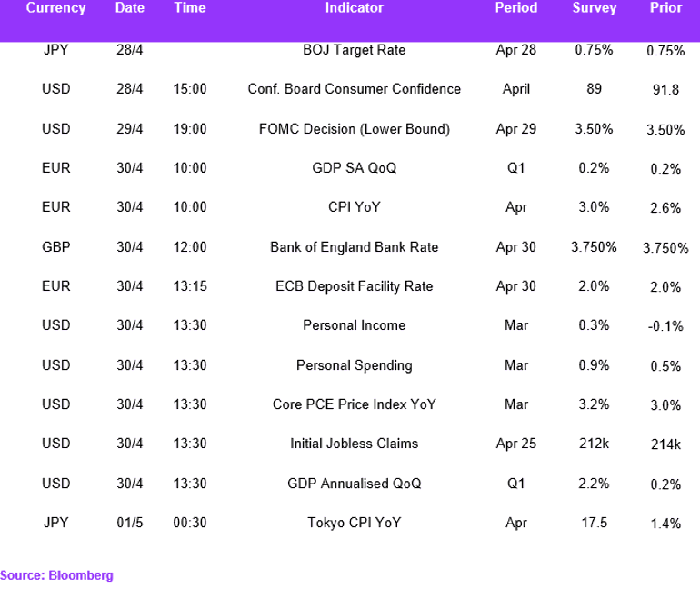The height and width of the screenshot is (589, 700).
Task: Select the Survey column header
Action: pos(595,8)
